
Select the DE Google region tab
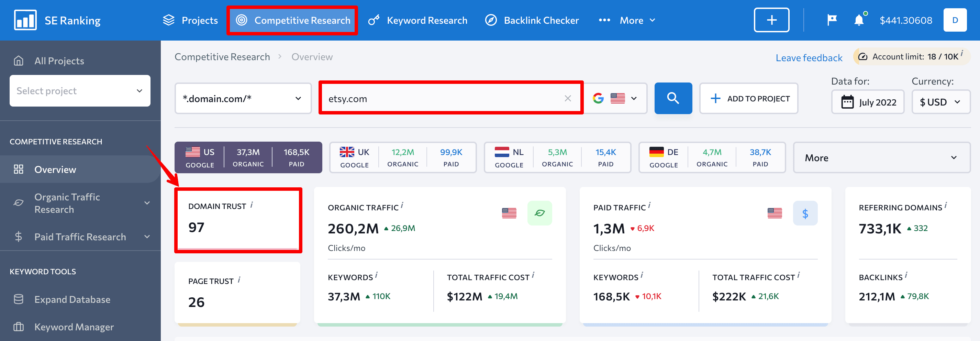[x=712, y=157]
